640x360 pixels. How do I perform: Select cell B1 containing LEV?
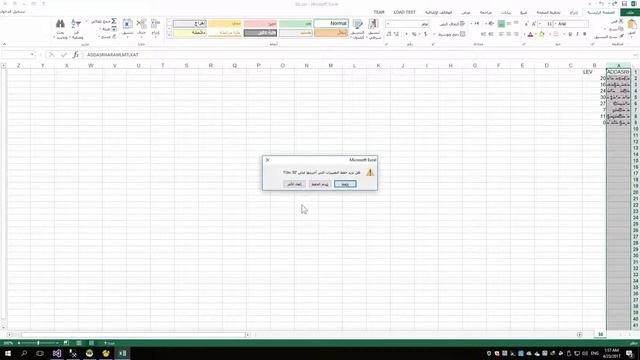point(594,72)
